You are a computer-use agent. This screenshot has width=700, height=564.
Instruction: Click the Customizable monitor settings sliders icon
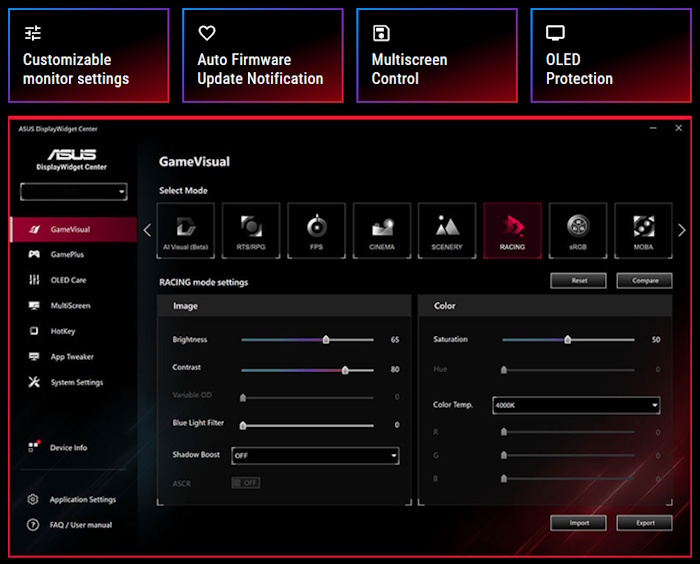point(33,33)
